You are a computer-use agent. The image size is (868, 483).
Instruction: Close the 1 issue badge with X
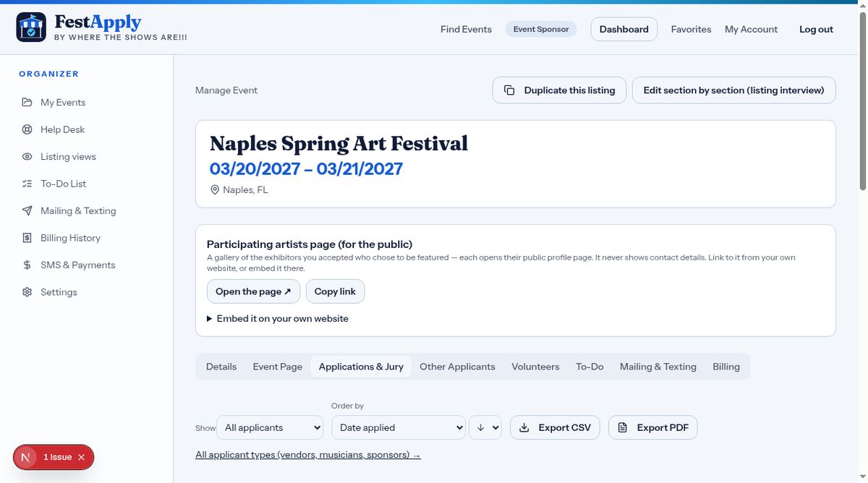click(x=81, y=457)
